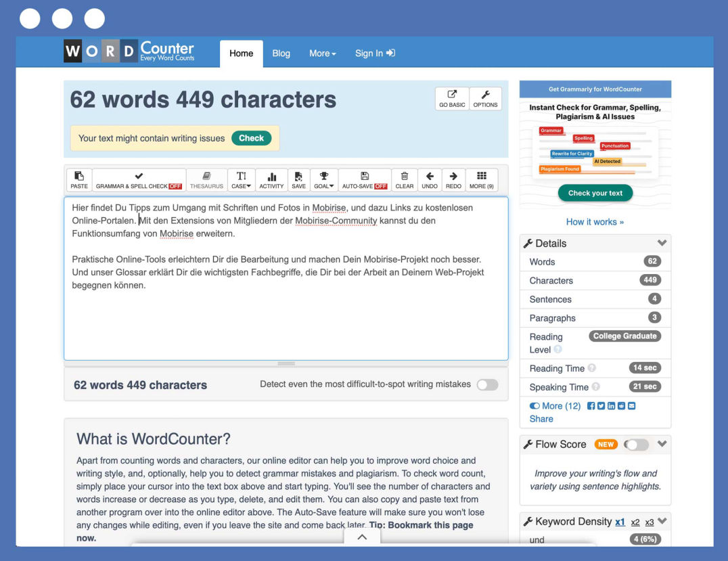The width and height of the screenshot is (728, 561).
Task: Toggle Grammar & Spell Check on
Action: point(139,180)
